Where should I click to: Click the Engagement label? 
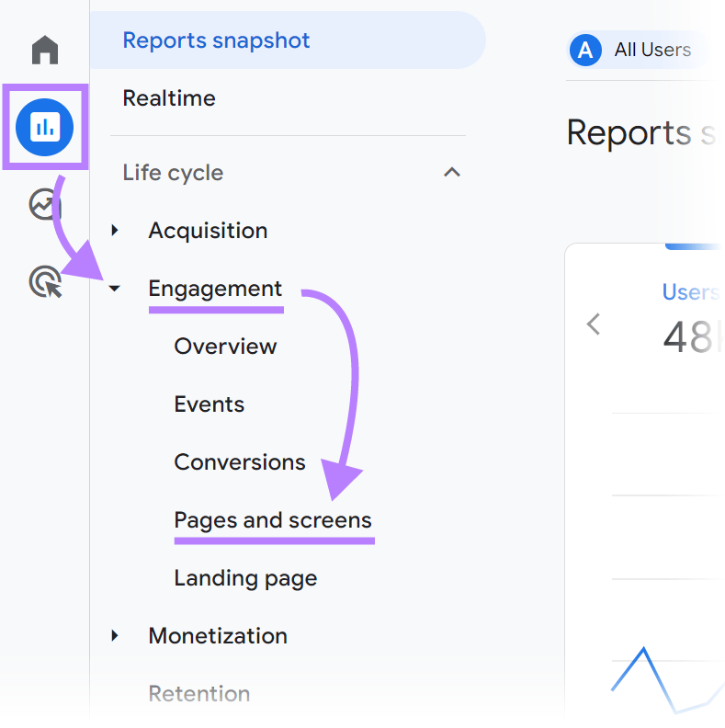(x=215, y=289)
